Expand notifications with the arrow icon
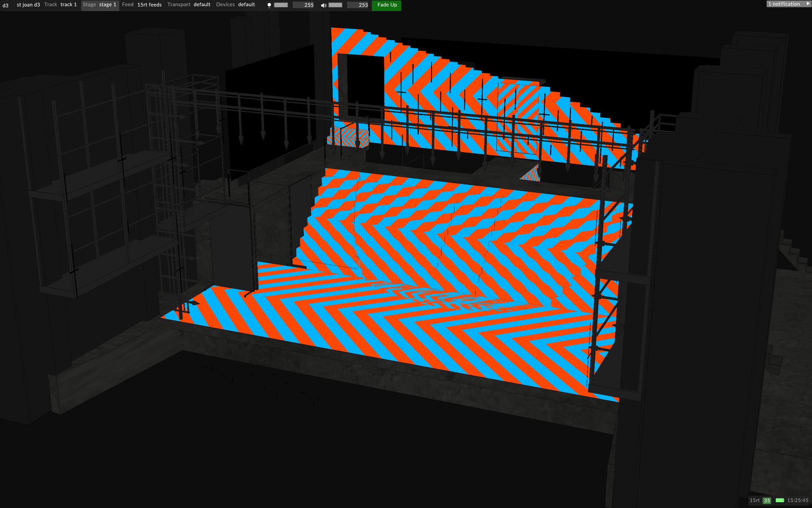This screenshot has height=508, width=812. [808, 4]
